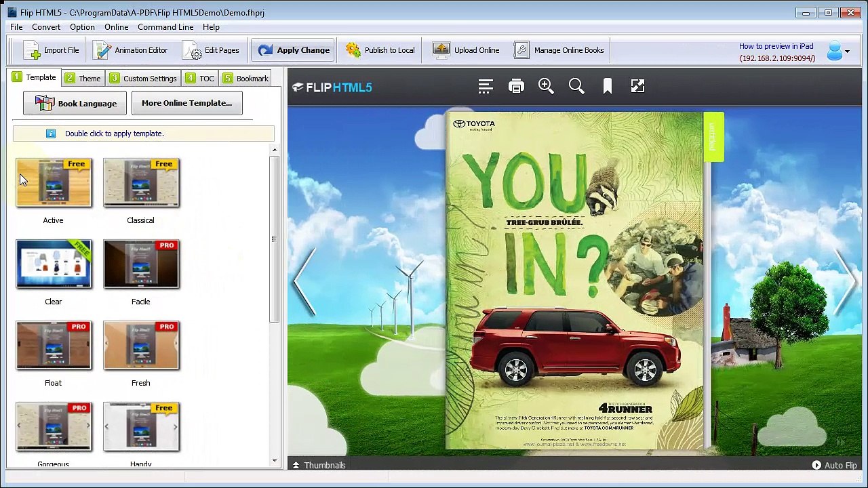Click the info icon in hint bar
This screenshot has width=868, height=488.
click(51, 134)
